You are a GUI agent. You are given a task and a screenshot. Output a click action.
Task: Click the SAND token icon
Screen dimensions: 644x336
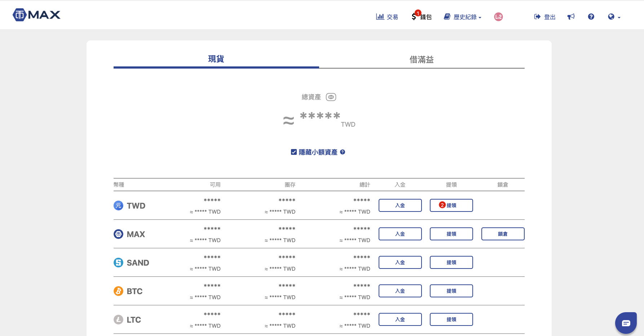[x=118, y=262]
